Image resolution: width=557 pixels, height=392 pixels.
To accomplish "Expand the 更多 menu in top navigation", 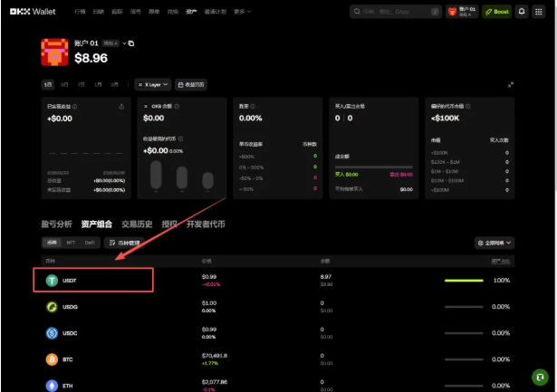I will coord(242,12).
